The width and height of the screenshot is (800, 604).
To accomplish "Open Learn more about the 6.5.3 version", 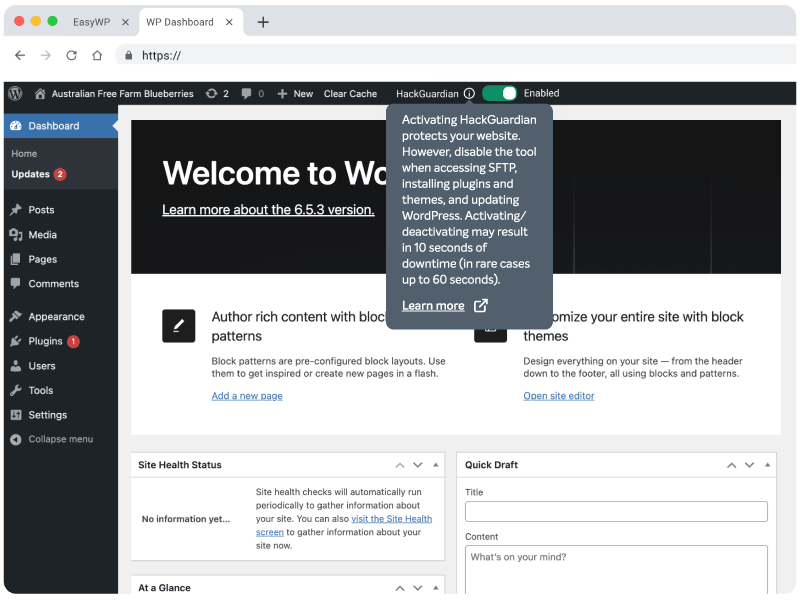I will point(268,210).
